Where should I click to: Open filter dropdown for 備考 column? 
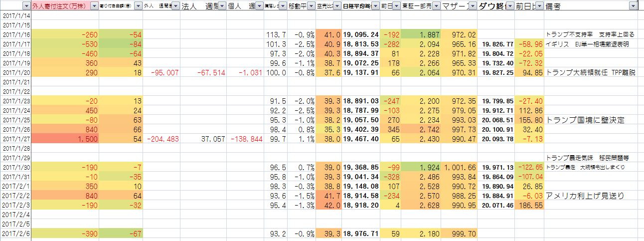click(x=633, y=6)
